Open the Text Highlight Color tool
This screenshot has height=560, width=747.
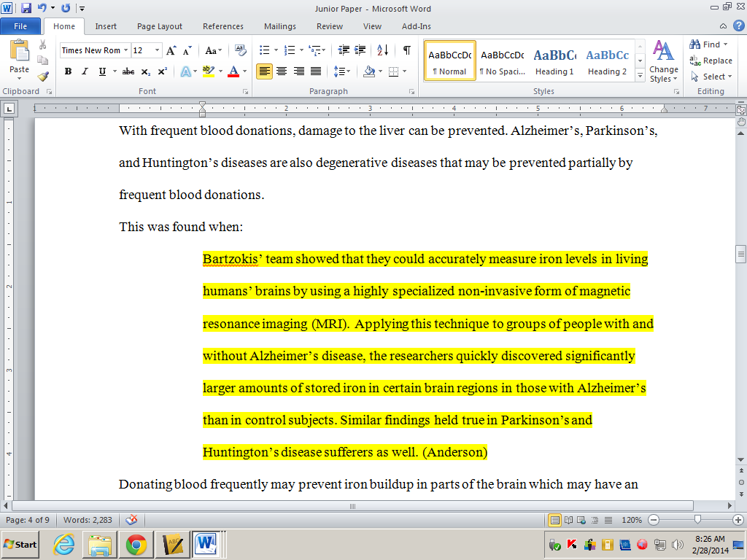(x=208, y=71)
